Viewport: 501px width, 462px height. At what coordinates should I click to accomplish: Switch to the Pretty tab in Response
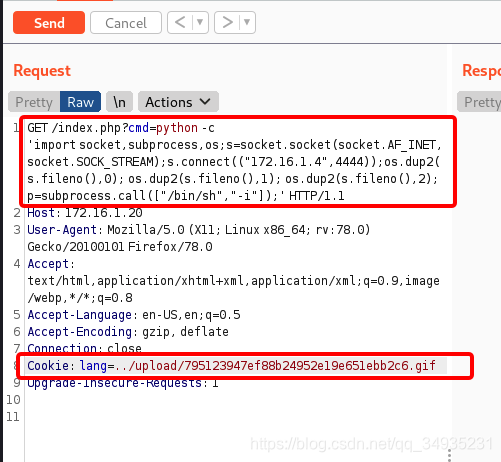(x=479, y=102)
